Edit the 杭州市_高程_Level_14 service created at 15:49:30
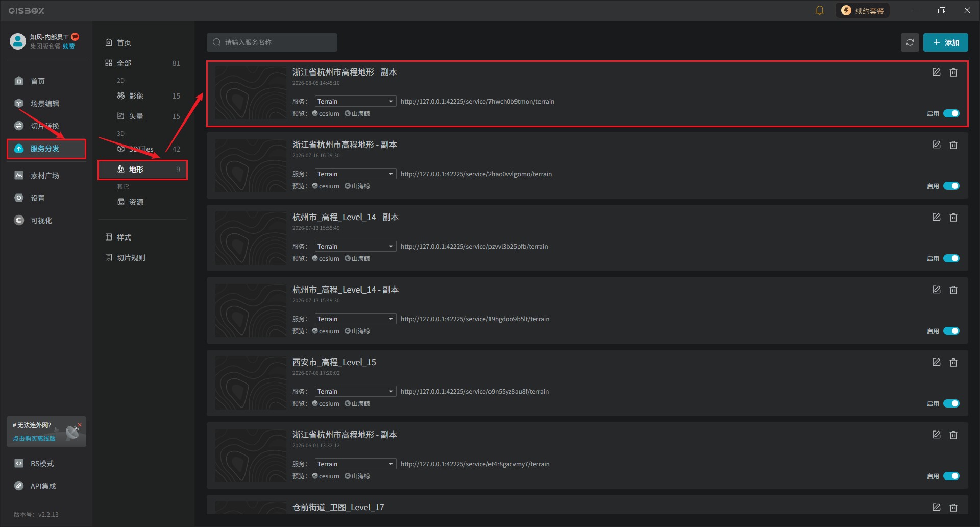Viewport: 980px width, 527px height. 936,290
